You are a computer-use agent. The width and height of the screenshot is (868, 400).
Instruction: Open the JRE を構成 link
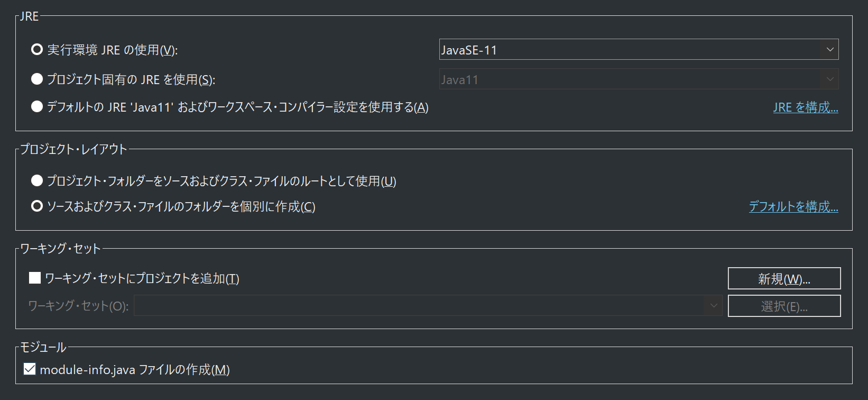[805, 107]
